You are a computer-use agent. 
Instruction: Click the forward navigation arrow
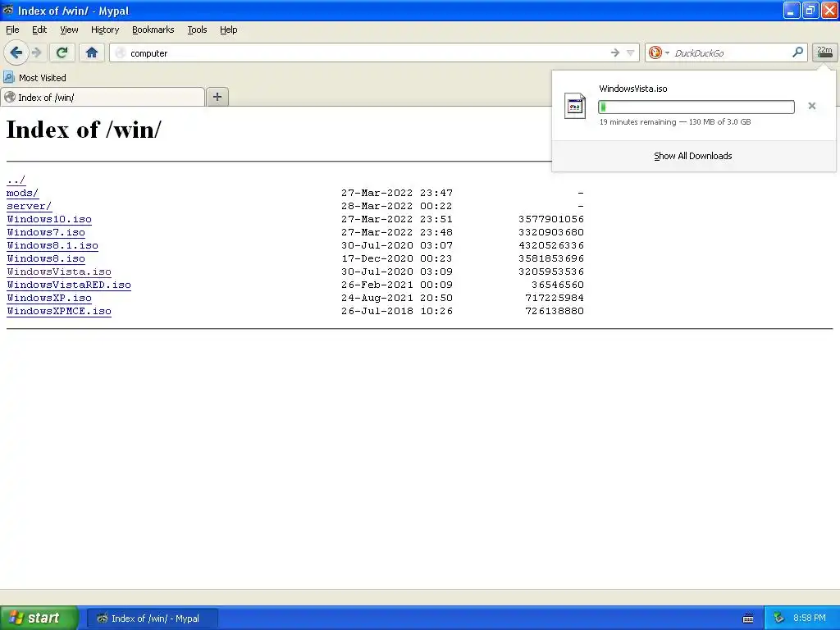(x=36, y=52)
